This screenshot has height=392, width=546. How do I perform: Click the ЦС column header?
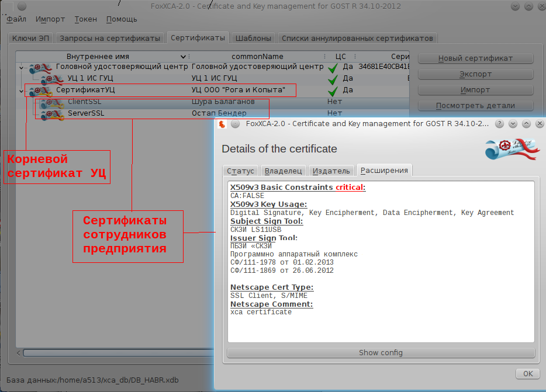click(x=341, y=57)
